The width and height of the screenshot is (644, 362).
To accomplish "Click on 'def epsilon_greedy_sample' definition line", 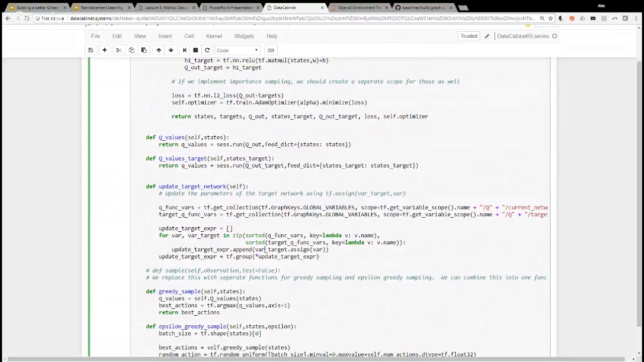I will click(x=221, y=327).
